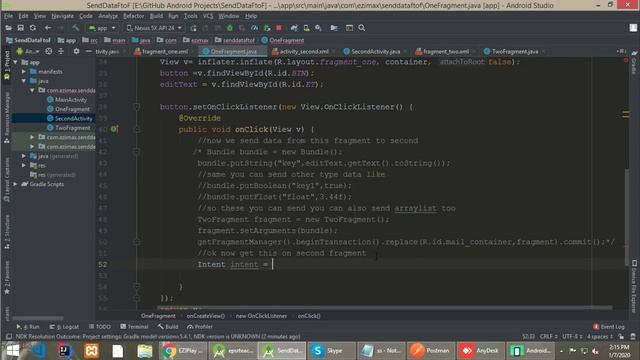Click the Open folder toolbar icon
The width and height of the screenshot is (640, 360).
tap(8, 28)
